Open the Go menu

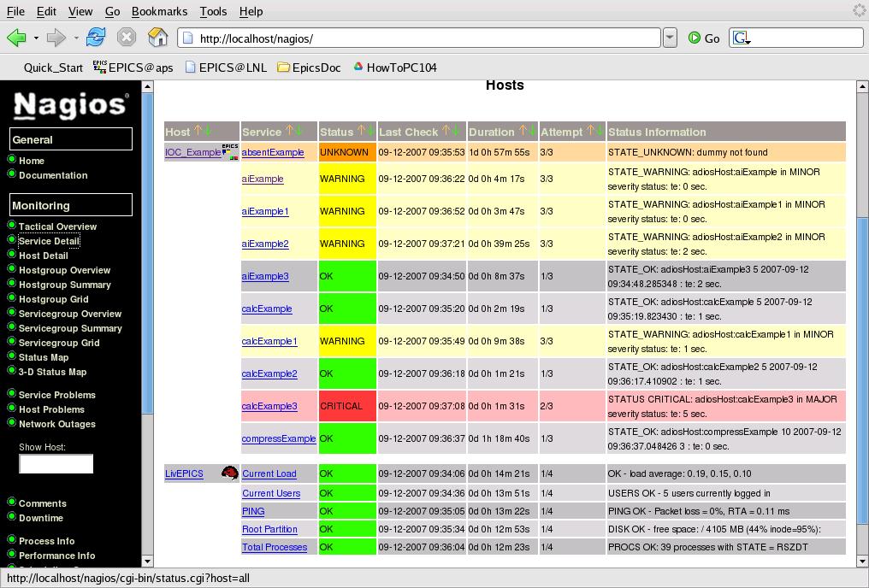[113, 11]
